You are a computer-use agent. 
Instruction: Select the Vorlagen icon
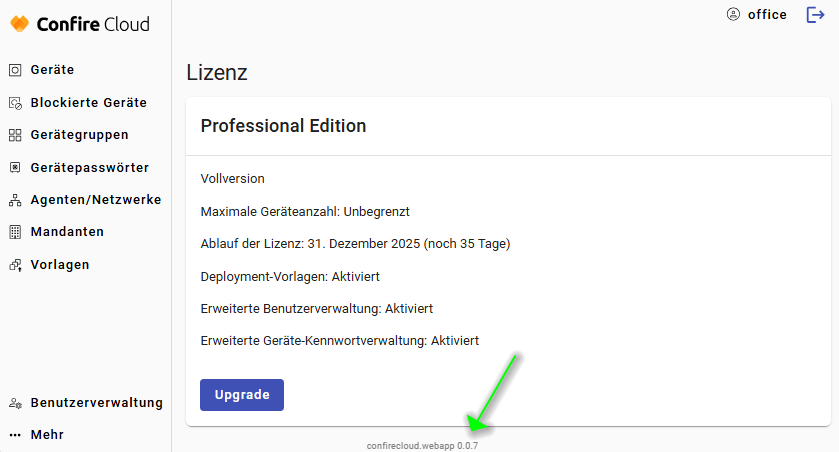point(15,265)
